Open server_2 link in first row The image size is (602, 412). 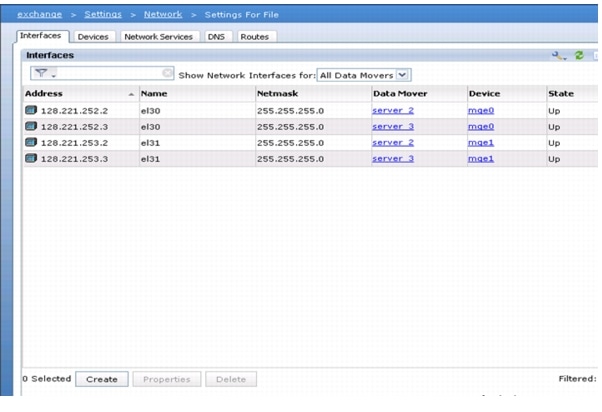pyautogui.click(x=393, y=110)
